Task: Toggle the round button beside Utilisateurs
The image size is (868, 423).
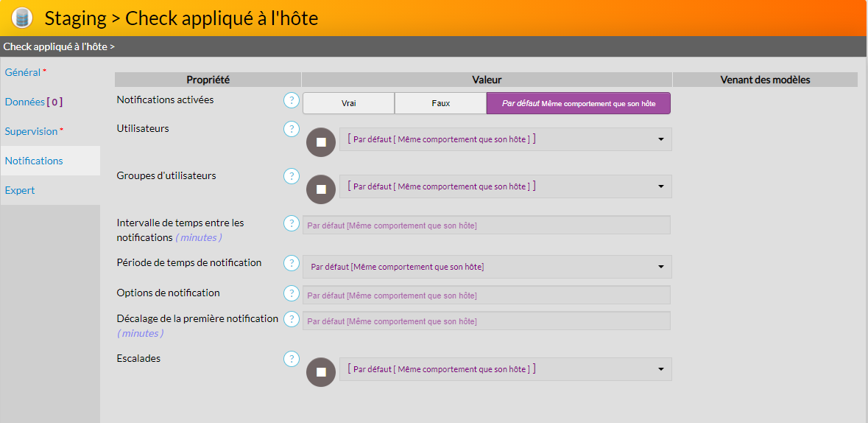Action: [x=321, y=142]
